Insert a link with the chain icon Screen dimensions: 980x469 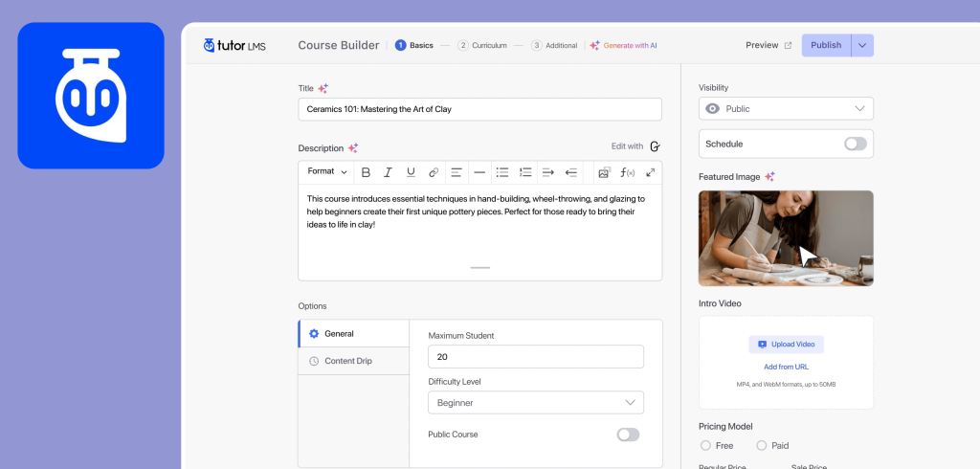tap(434, 172)
